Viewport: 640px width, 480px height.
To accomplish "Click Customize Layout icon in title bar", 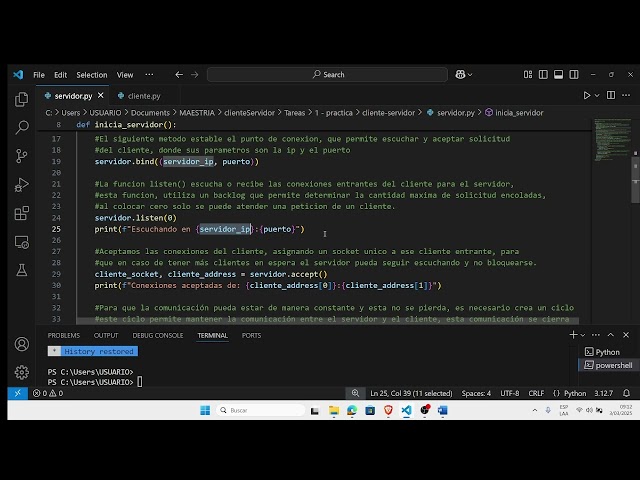I will (528, 74).
